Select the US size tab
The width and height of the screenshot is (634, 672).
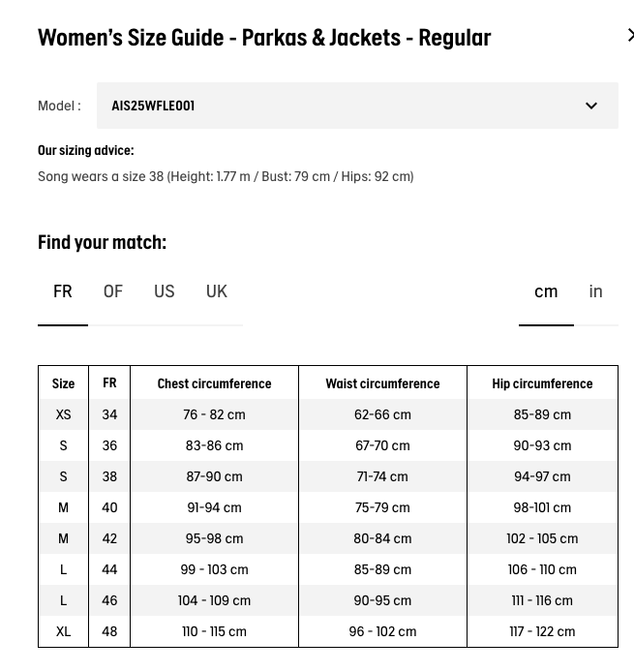[165, 291]
